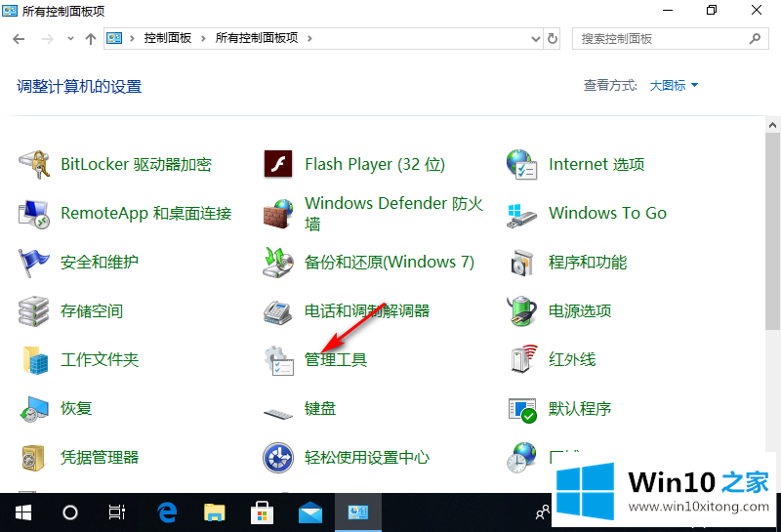Open the 管理工具 link

click(x=336, y=359)
